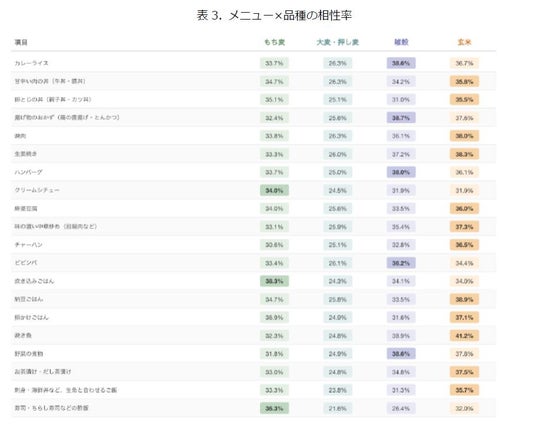This screenshot has height=438, width=536.
Task: Click the 炊き込みごはん row label
Action: tap(34, 281)
